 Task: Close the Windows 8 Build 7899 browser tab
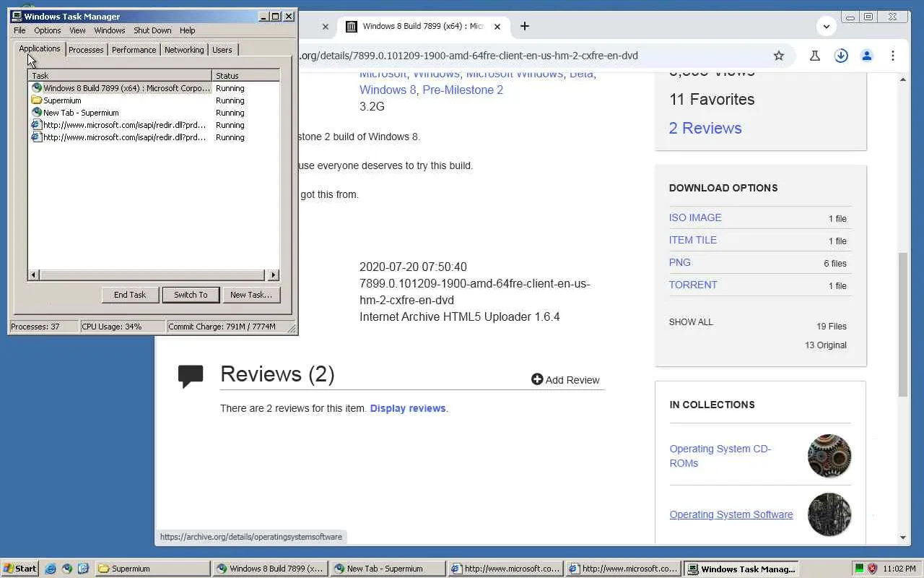tap(497, 27)
